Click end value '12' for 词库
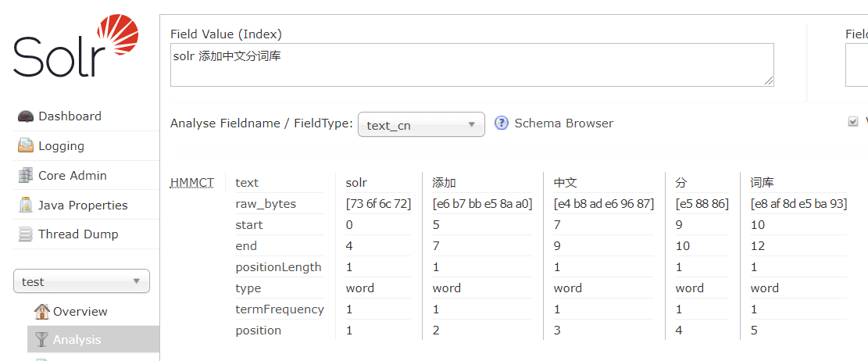The image size is (868, 361). pos(758,246)
